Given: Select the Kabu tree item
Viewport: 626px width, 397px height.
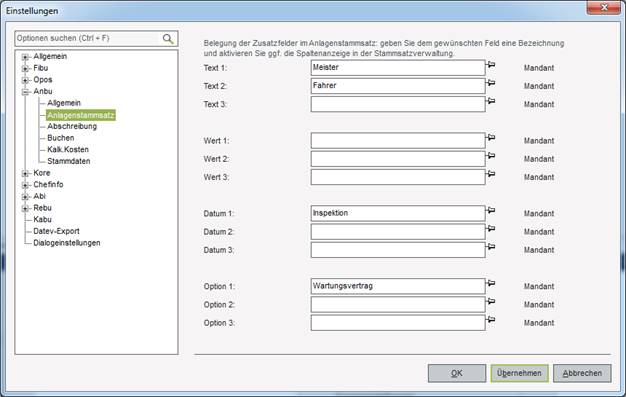Looking at the screenshot, I should [x=42, y=219].
